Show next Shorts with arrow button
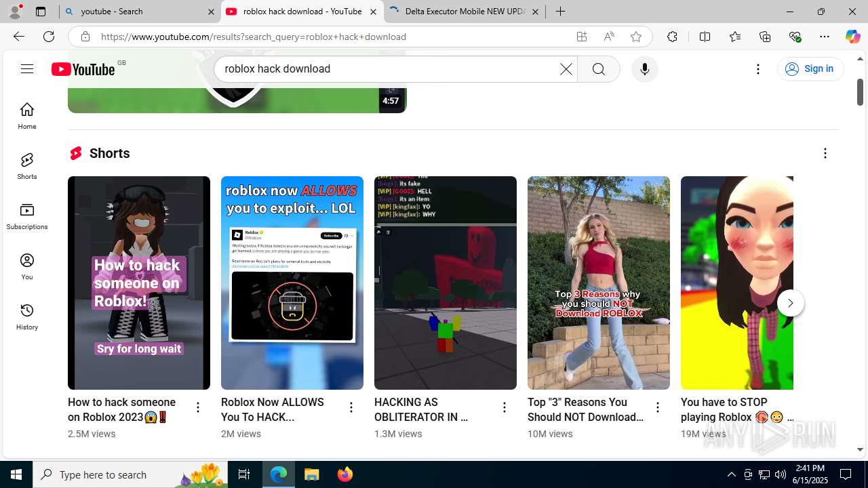Viewport: 868px width, 488px height. 791,303
